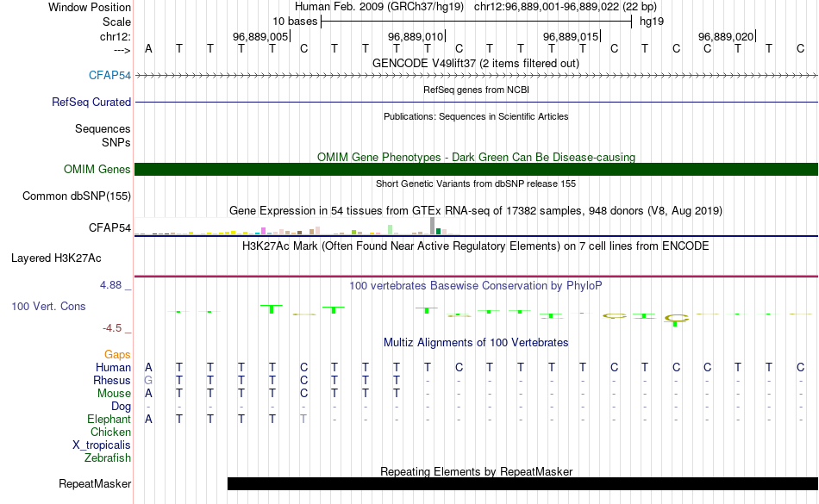Click the orange Gaps label
This screenshot has width=819, height=504.
coord(117,355)
